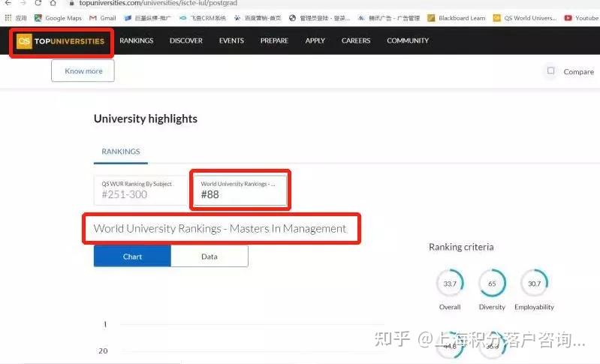Open the APPLY menu
This screenshot has width=600, height=364.
(315, 41)
